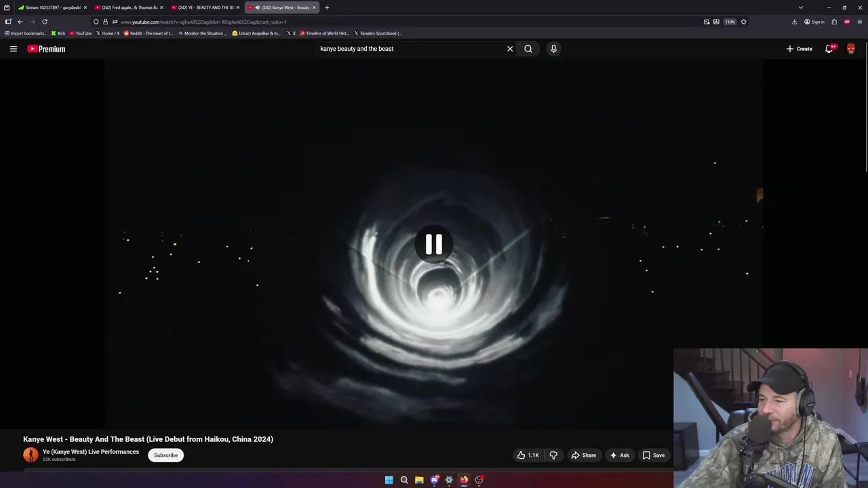View site security padlock info
The width and height of the screenshot is (868, 488).
105,22
